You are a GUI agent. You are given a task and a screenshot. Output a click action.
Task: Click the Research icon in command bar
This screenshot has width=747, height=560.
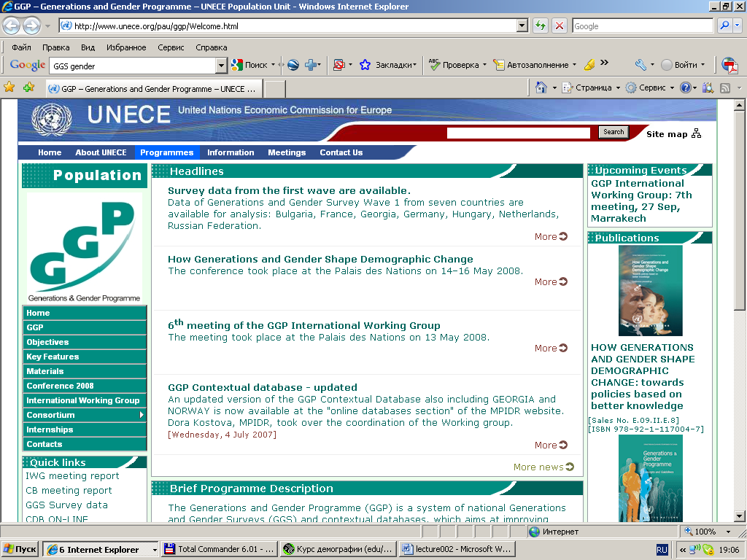(x=708, y=87)
